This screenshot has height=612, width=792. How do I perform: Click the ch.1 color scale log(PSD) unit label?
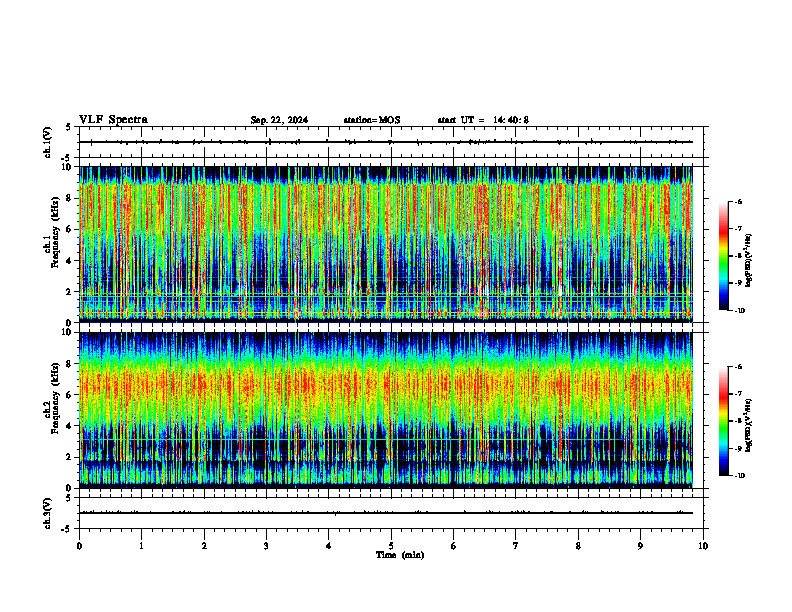coord(749,261)
